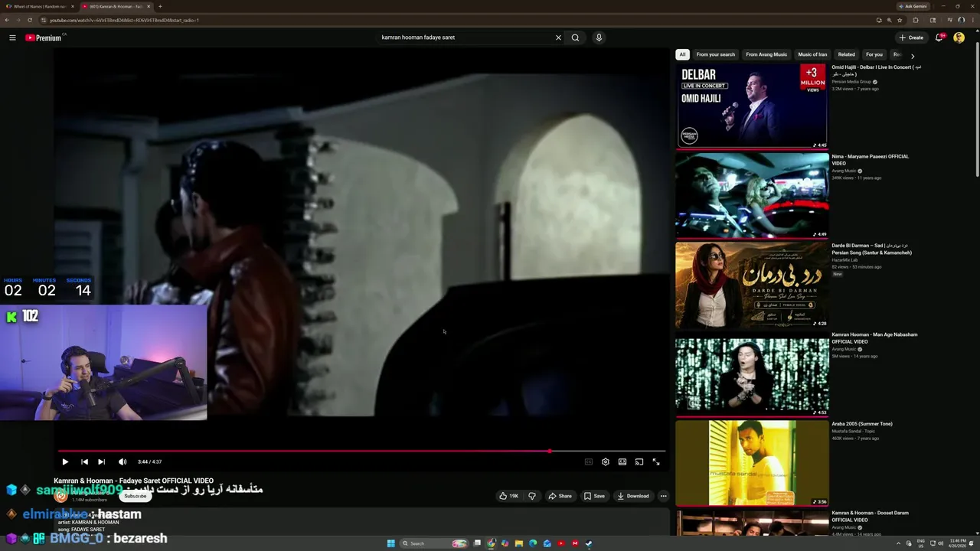Open the Kamran & Hooman Dooset Daram title
This screenshot has height=551, width=980.
(871, 516)
